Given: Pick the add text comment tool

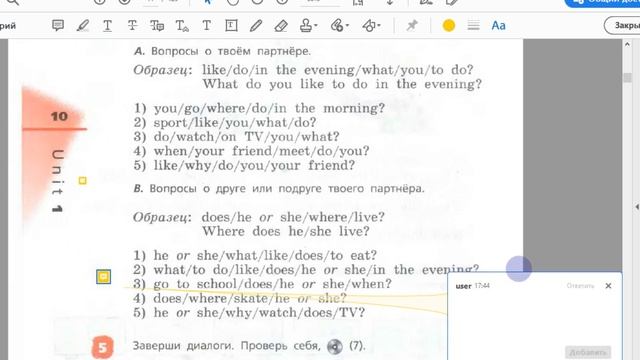Looking at the screenshot, I should [207, 25].
